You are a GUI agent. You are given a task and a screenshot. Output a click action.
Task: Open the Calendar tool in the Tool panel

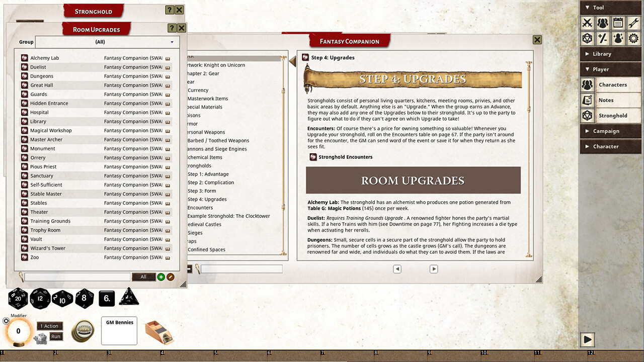(617, 23)
